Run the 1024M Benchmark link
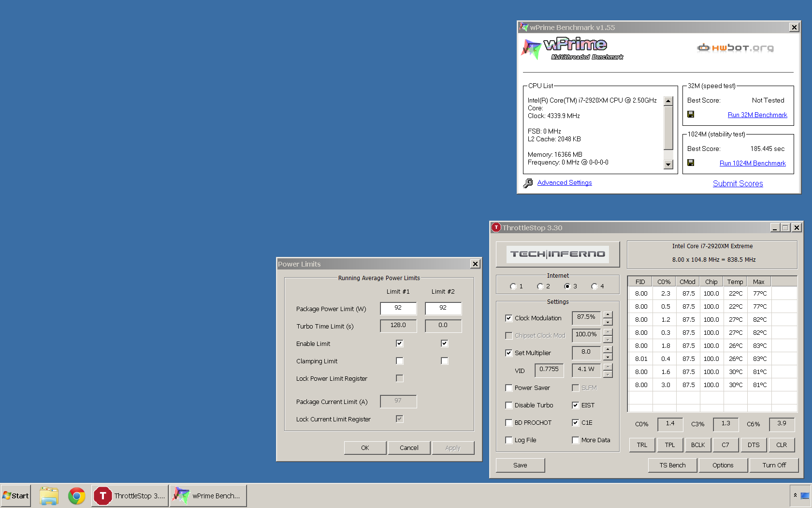The width and height of the screenshot is (812, 508). point(753,164)
